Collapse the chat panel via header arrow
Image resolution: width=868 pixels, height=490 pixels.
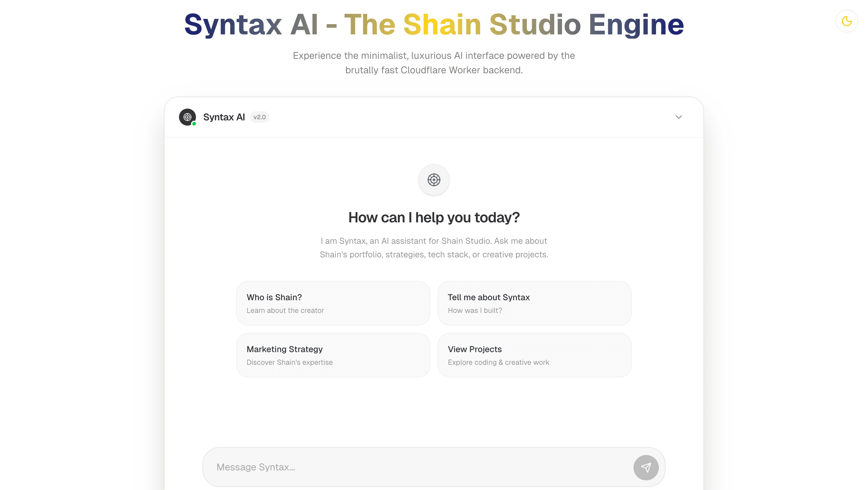pos(679,117)
